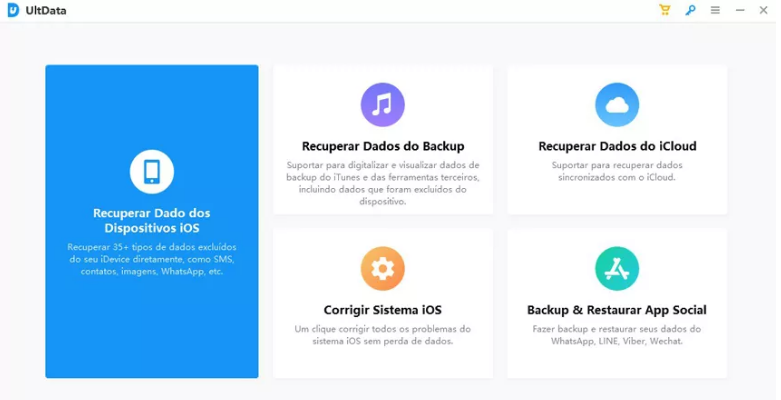Click the key registration icon

click(x=690, y=10)
